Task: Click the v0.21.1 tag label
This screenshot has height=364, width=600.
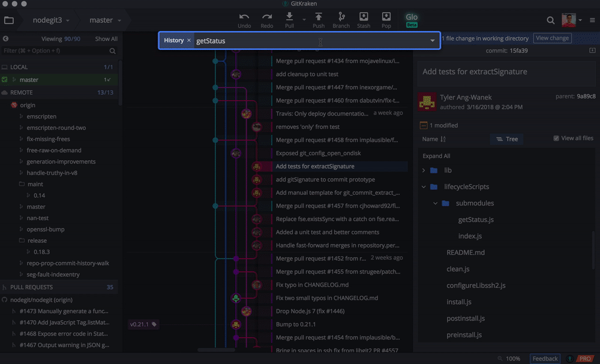Action: (x=143, y=324)
